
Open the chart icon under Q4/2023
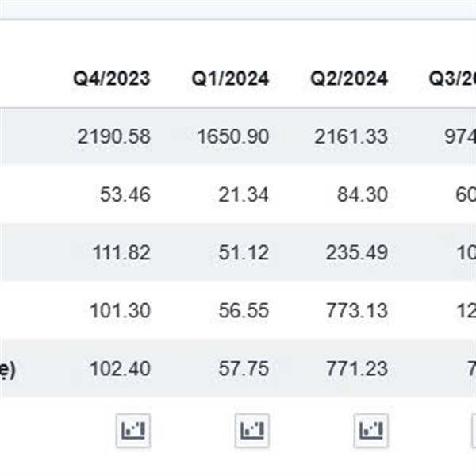pos(133,431)
